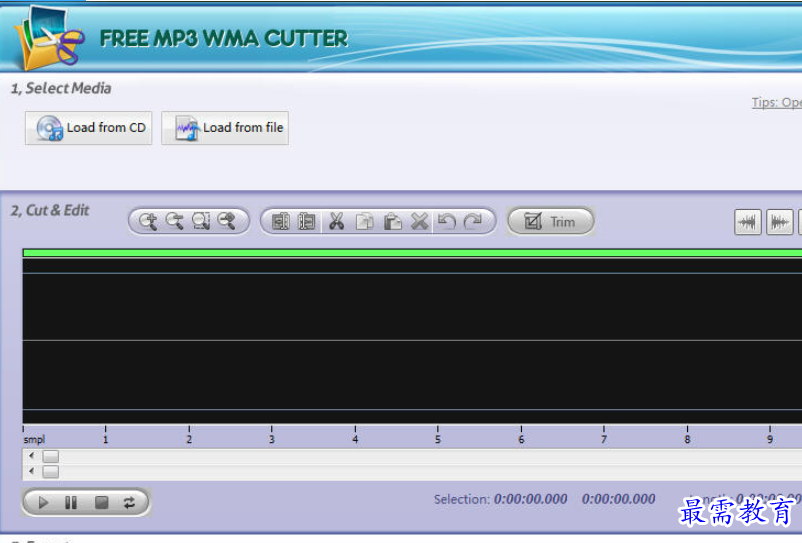Click the undo arrow icon

(x=447, y=222)
